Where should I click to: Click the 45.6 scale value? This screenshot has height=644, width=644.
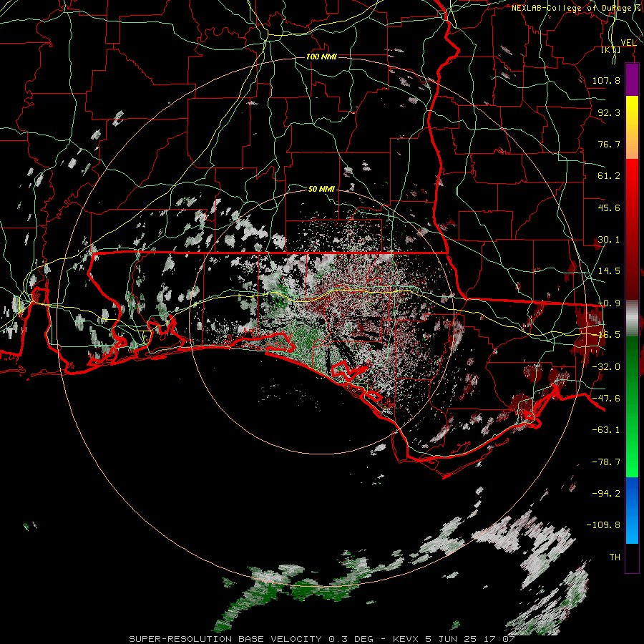[609, 208]
